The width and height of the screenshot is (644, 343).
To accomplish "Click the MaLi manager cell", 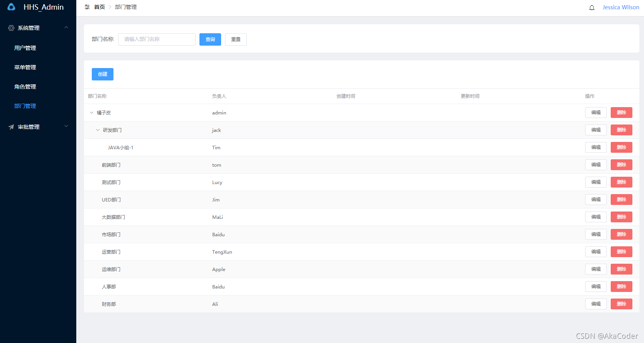I will (218, 217).
